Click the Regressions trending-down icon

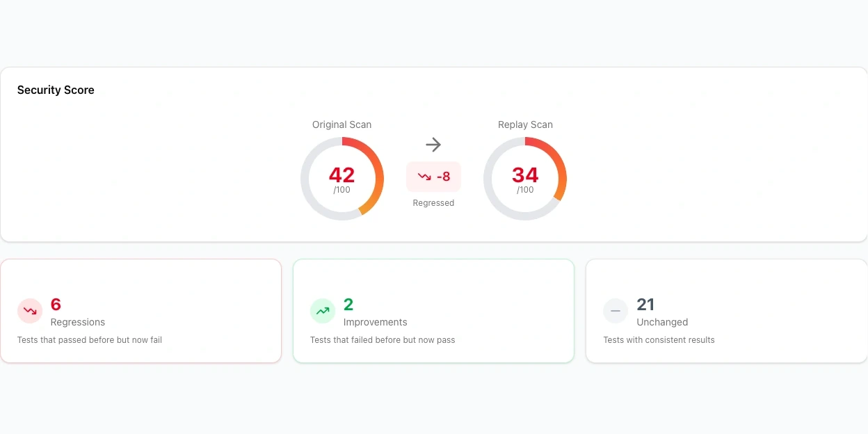pos(30,311)
